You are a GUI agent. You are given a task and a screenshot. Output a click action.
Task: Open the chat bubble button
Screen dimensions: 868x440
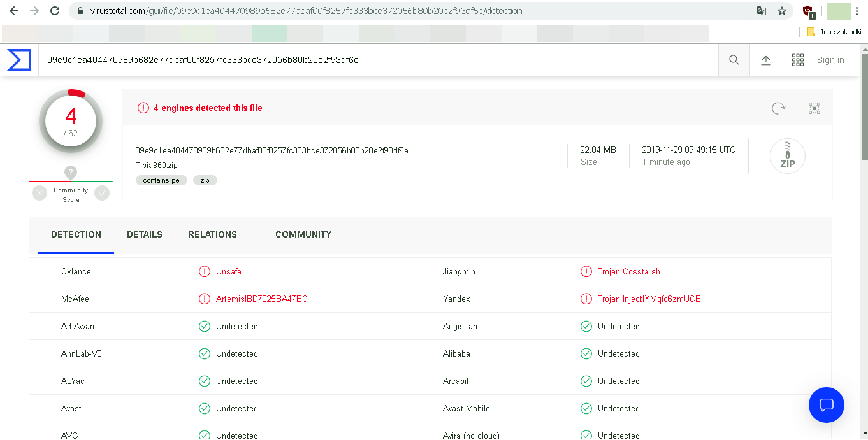pyautogui.click(x=827, y=405)
